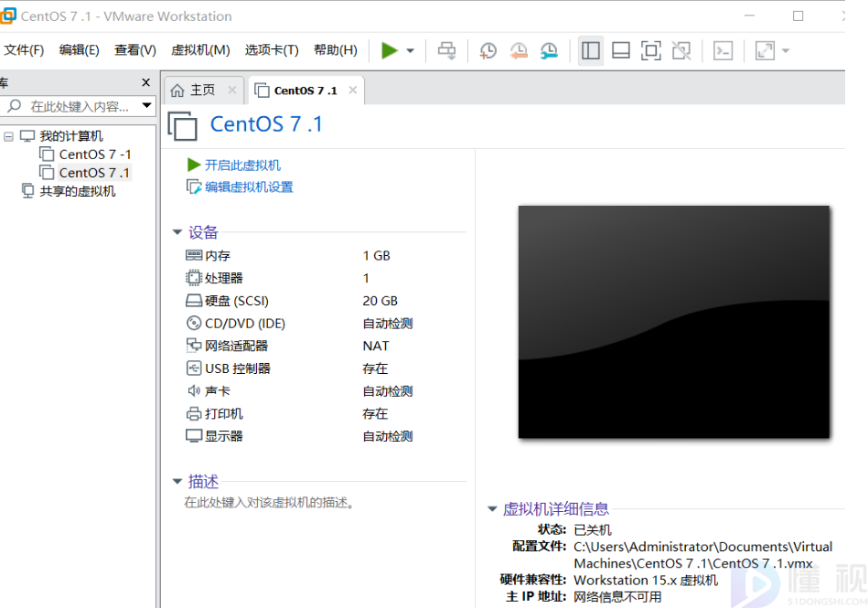This screenshot has height=608, width=868.
Task: Take a snapshot of the virtual machine
Action: (x=488, y=51)
